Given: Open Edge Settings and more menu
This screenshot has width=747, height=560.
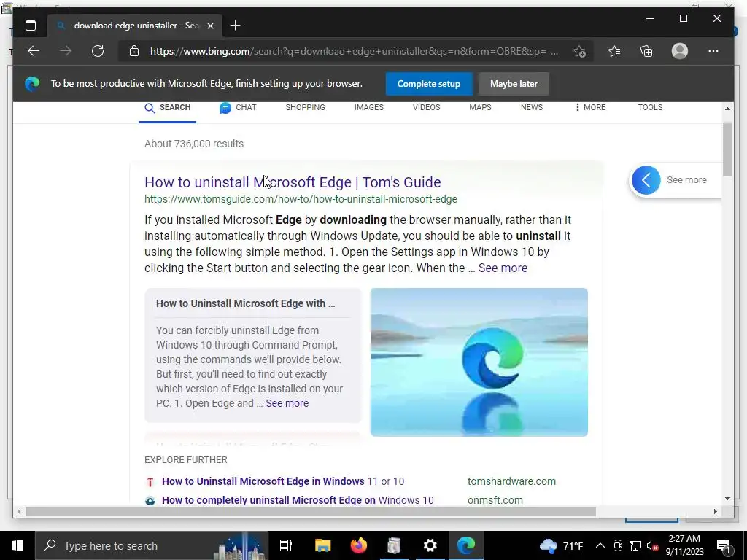Looking at the screenshot, I should pyautogui.click(x=713, y=51).
